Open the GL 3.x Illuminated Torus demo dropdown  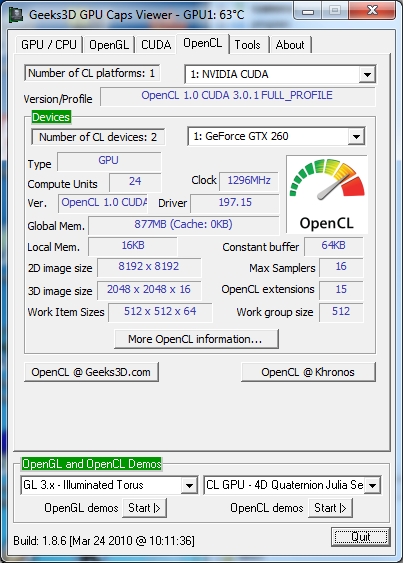point(189,485)
